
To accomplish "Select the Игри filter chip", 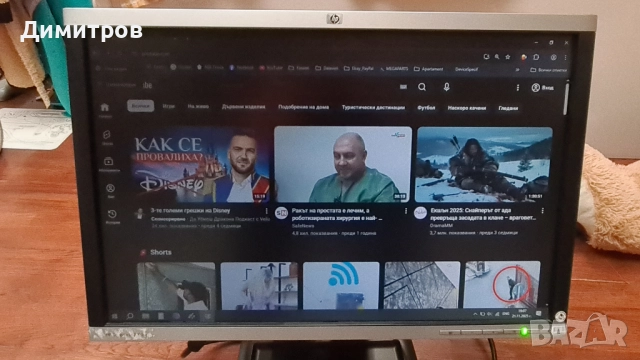I will 169,106.
